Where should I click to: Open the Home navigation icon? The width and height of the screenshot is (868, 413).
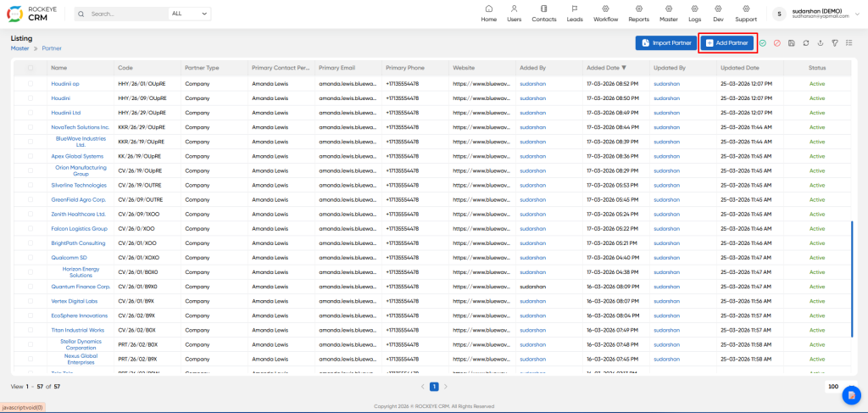489,8
